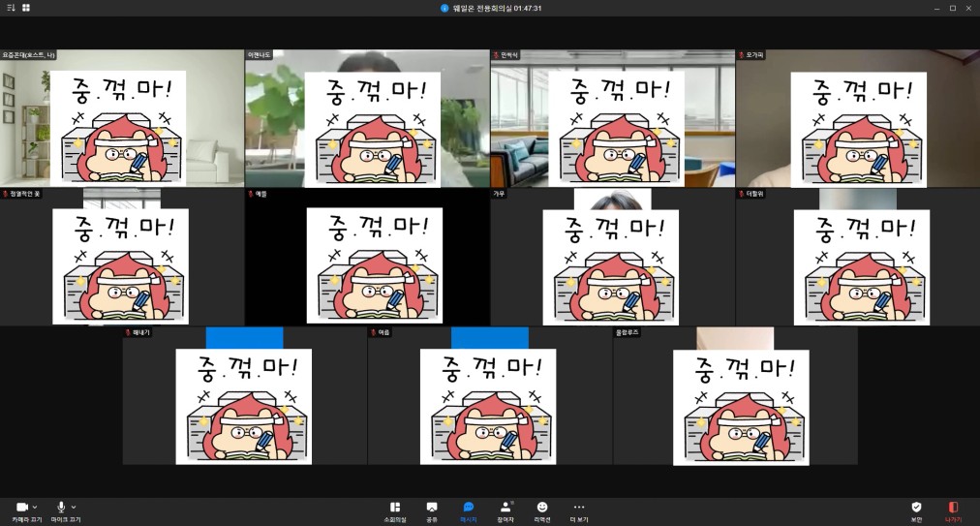The height and width of the screenshot is (526, 980).
Task: Click the muted mic icon on 더할위 tile
Action: [741, 194]
